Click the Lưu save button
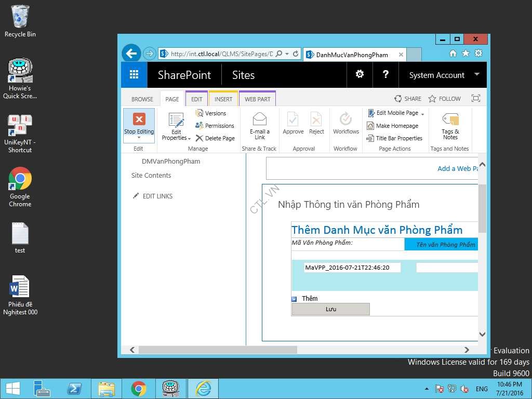This screenshot has height=399, width=532. tap(330, 309)
